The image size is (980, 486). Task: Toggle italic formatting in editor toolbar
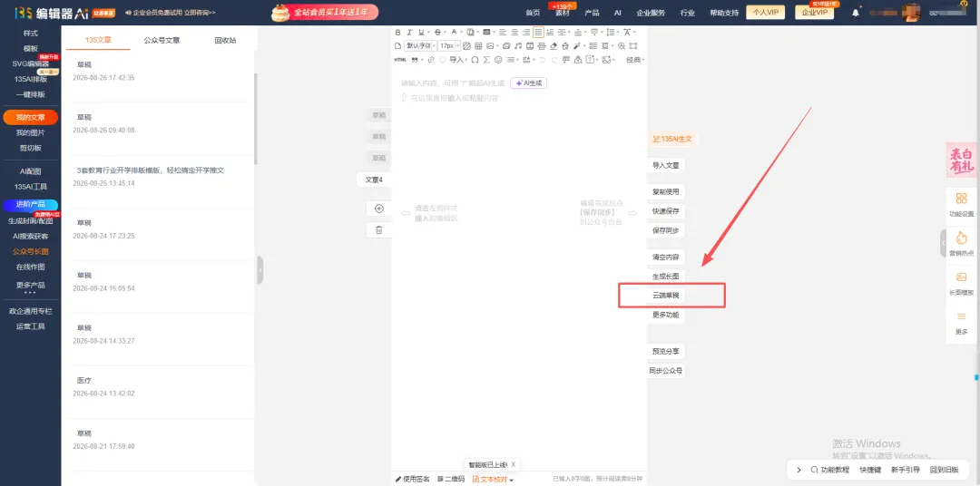pos(409,33)
